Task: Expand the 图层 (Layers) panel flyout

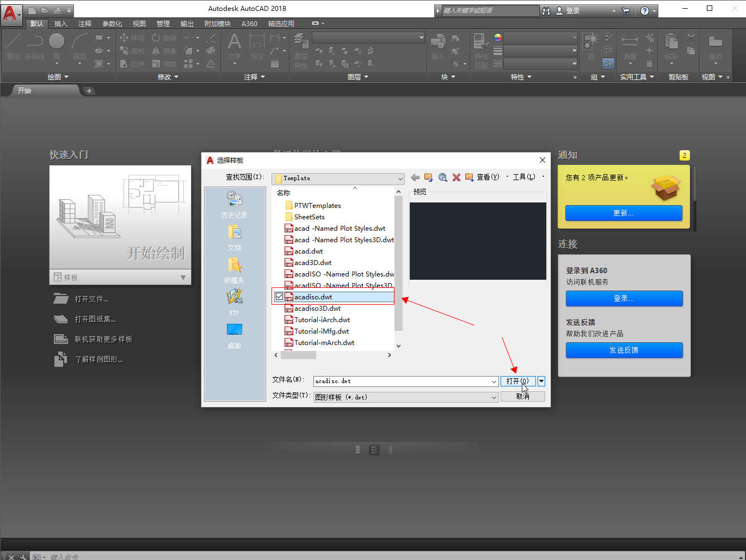Action: click(x=358, y=77)
